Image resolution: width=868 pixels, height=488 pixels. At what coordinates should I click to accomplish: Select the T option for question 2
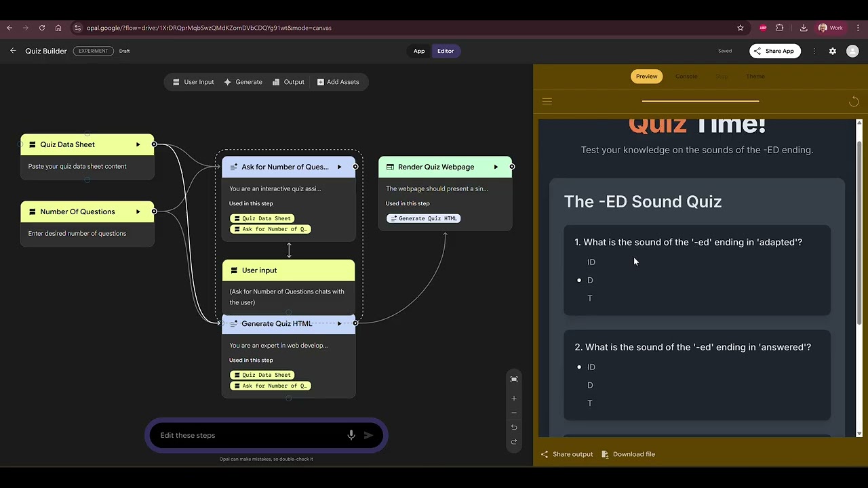click(590, 403)
